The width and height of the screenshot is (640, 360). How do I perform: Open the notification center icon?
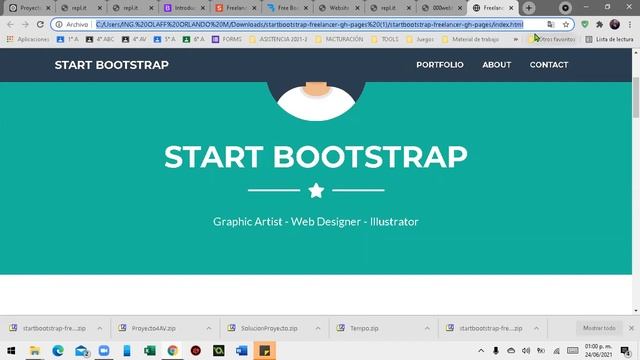(625, 351)
